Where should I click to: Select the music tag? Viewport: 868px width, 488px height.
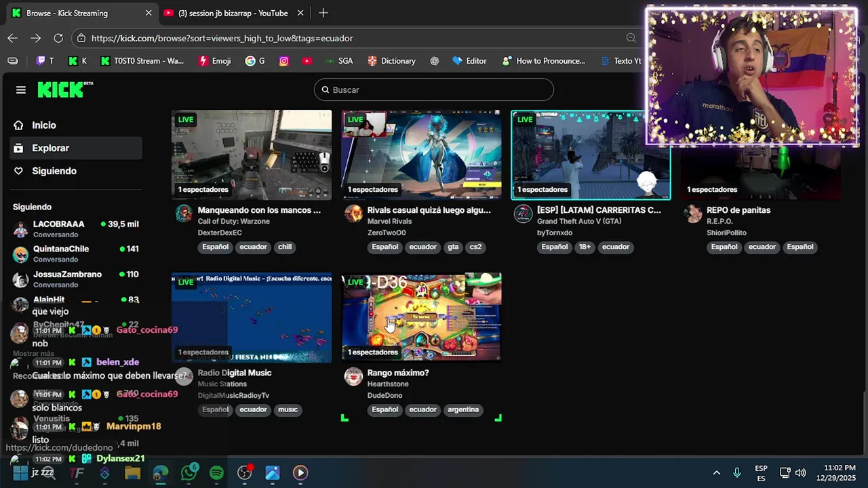pos(288,409)
